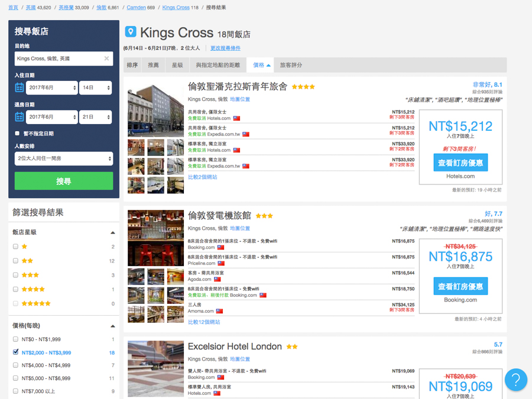Open the check-in date calendar icon

[x=20, y=87]
